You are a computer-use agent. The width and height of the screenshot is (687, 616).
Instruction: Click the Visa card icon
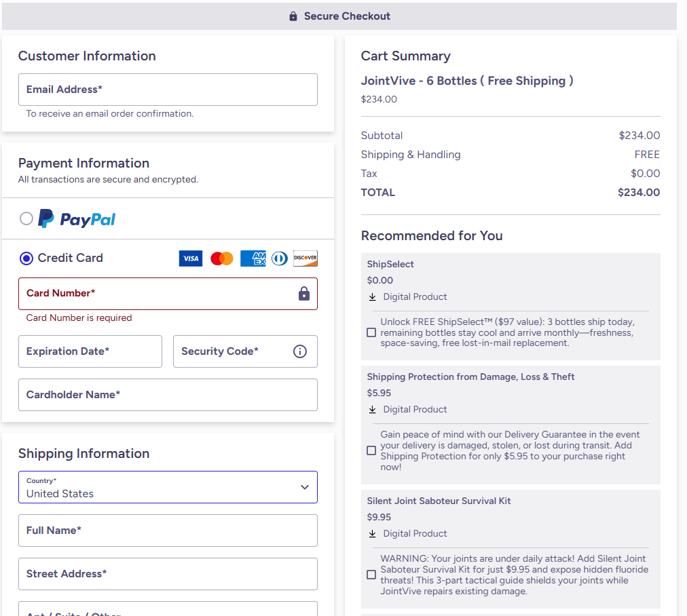[x=191, y=258]
